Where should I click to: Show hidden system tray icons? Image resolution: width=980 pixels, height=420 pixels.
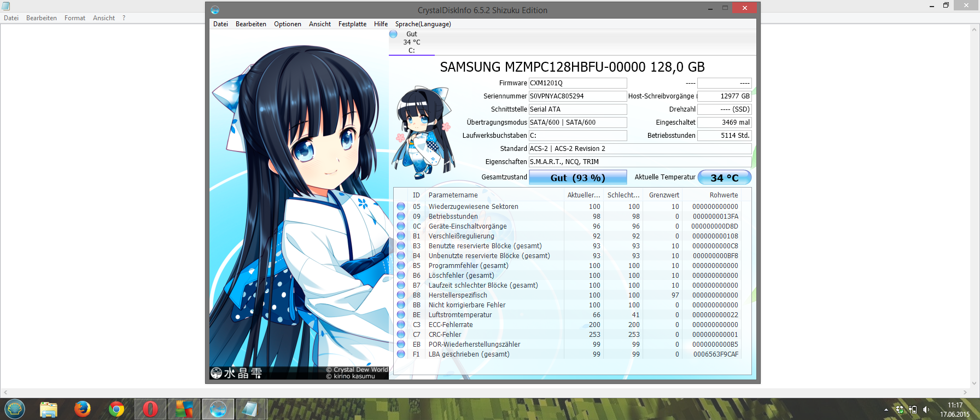click(886, 410)
